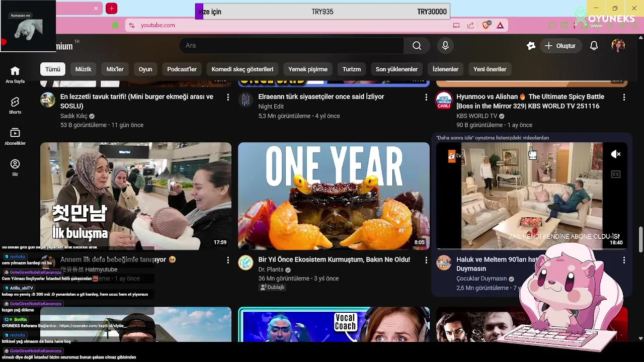Open the ONE YEAR crab thumbnail
This screenshot has width=644, height=362.
(334, 196)
